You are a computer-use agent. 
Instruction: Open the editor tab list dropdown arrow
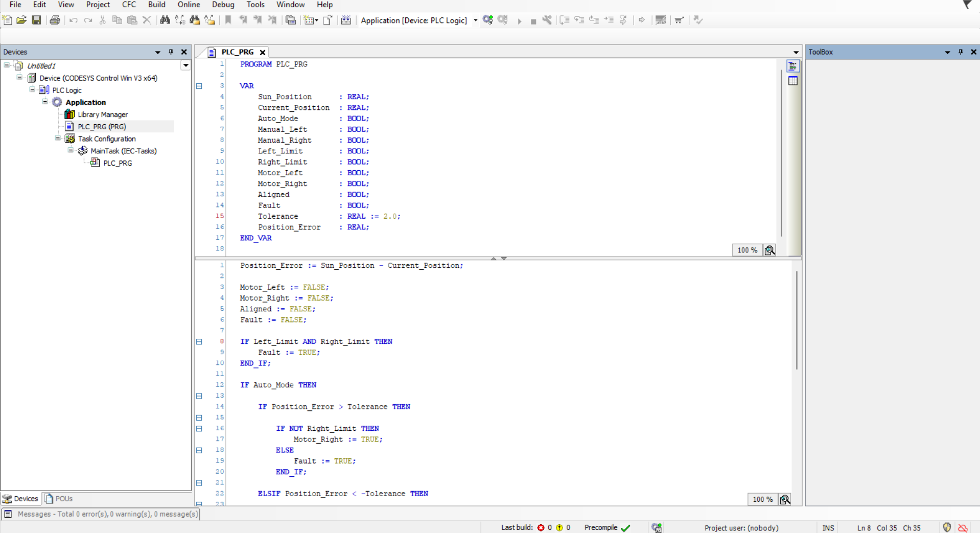click(x=796, y=52)
